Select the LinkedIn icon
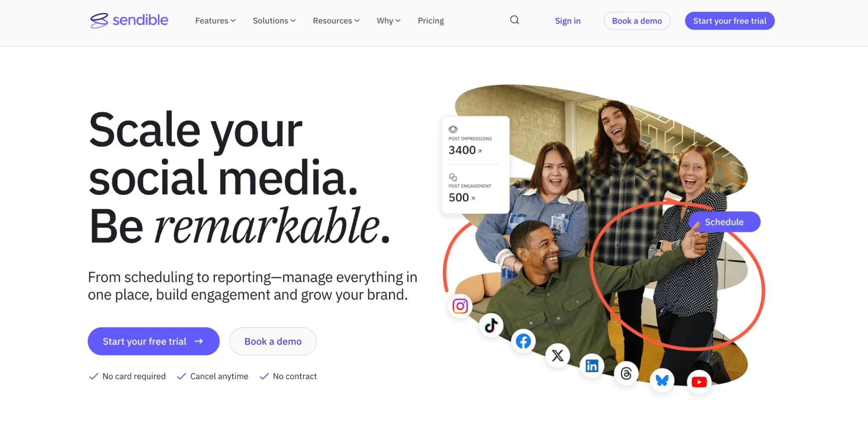This screenshot has width=868, height=442. (592, 366)
